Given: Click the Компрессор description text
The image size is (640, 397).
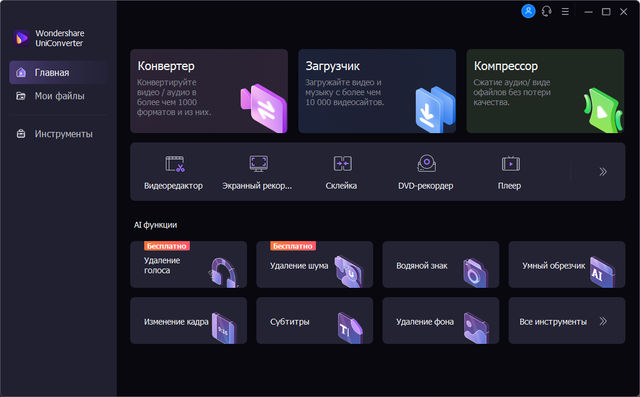Looking at the screenshot, I should (512, 92).
